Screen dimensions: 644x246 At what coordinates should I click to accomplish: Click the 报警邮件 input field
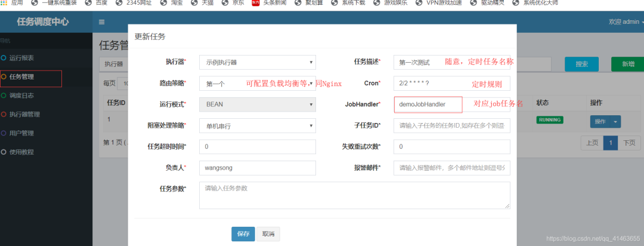click(x=452, y=168)
